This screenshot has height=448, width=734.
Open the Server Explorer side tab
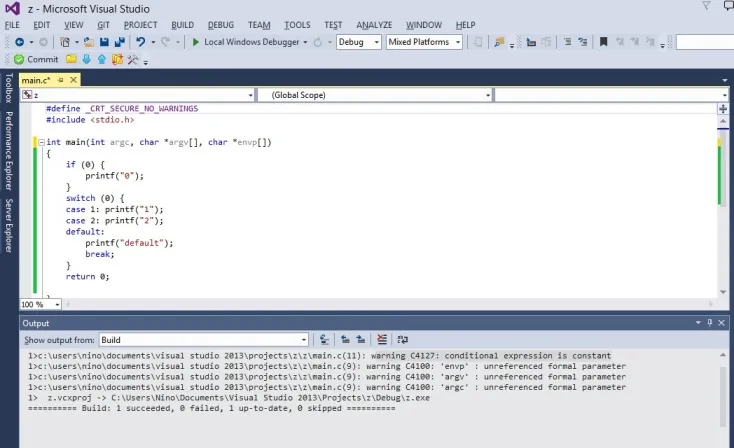click(8, 225)
